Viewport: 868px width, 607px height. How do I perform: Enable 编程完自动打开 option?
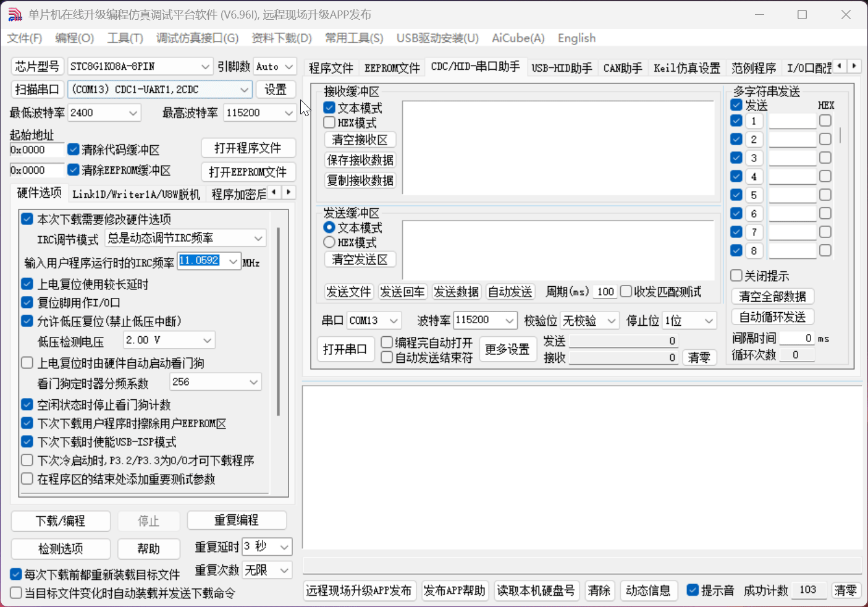[x=386, y=342]
